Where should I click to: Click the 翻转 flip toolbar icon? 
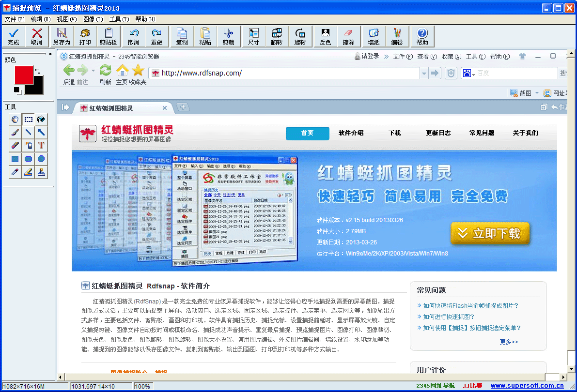click(x=277, y=36)
